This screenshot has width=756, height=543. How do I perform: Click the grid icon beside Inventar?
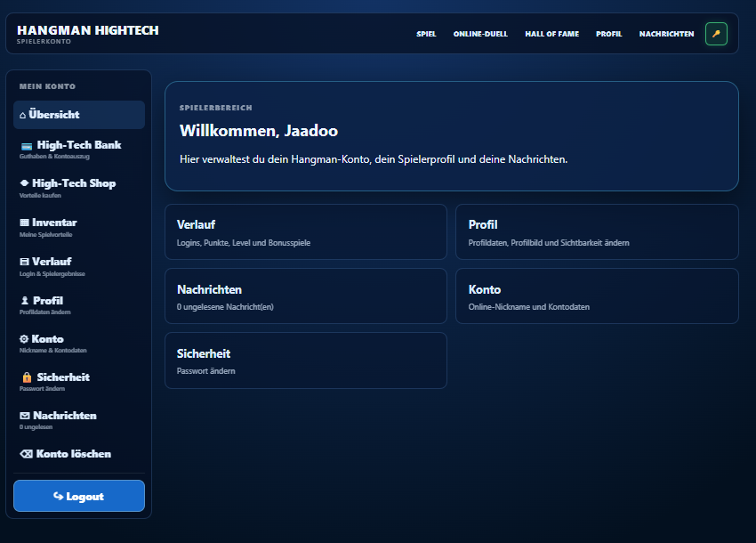point(24,223)
